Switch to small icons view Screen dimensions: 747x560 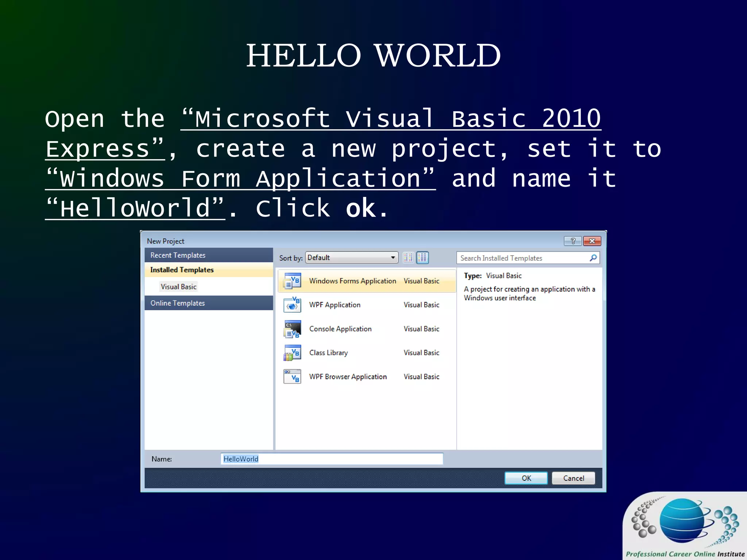point(408,258)
